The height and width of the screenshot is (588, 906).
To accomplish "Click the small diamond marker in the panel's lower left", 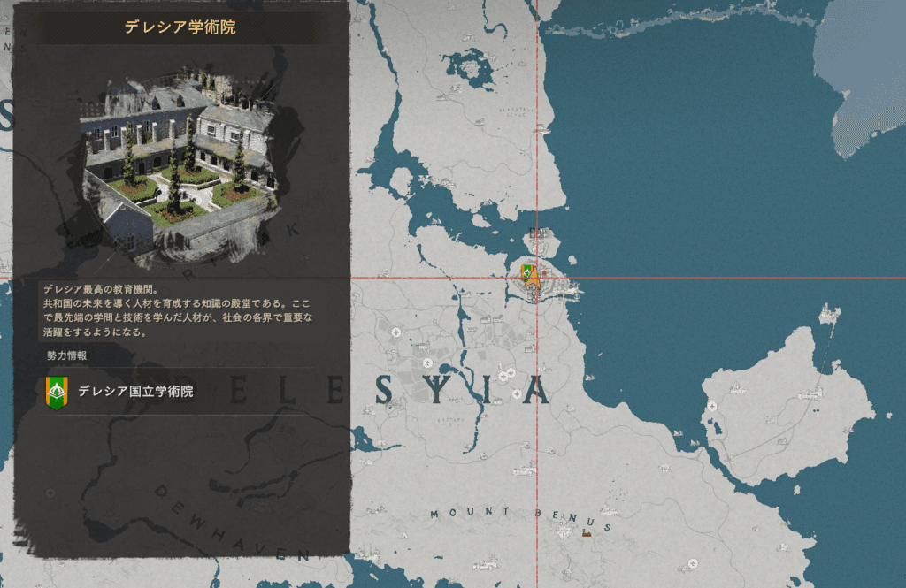I will click(50, 493).
